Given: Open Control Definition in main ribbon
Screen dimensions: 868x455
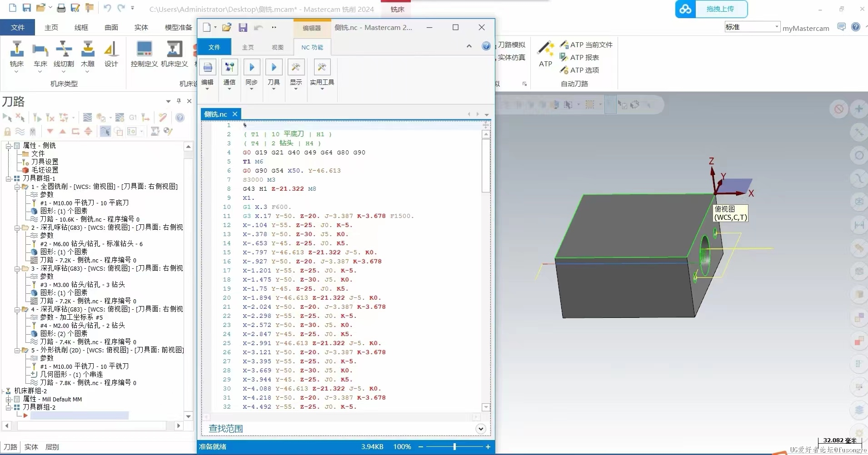Looking at the screenshot, I should (144, 54).
